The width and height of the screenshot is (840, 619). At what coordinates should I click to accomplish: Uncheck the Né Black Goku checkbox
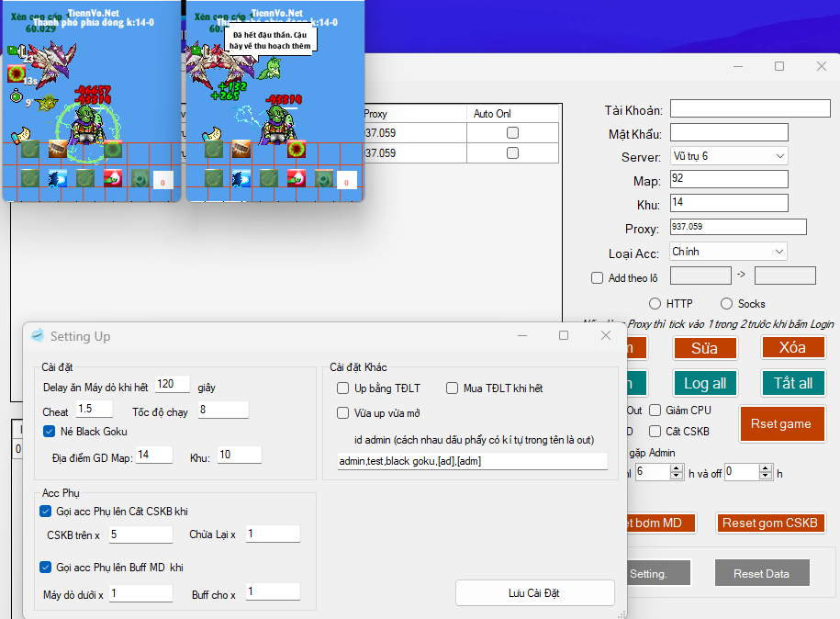(50, 432)
